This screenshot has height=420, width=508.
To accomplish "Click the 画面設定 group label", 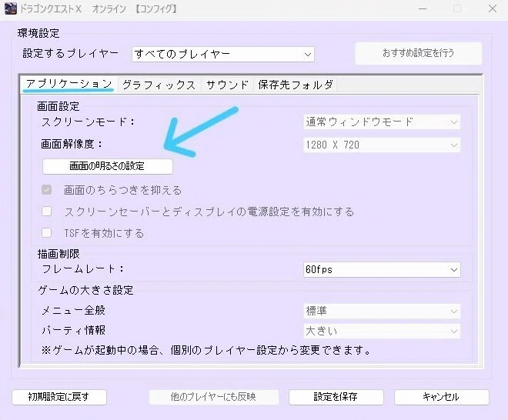I will pos(58,106).
